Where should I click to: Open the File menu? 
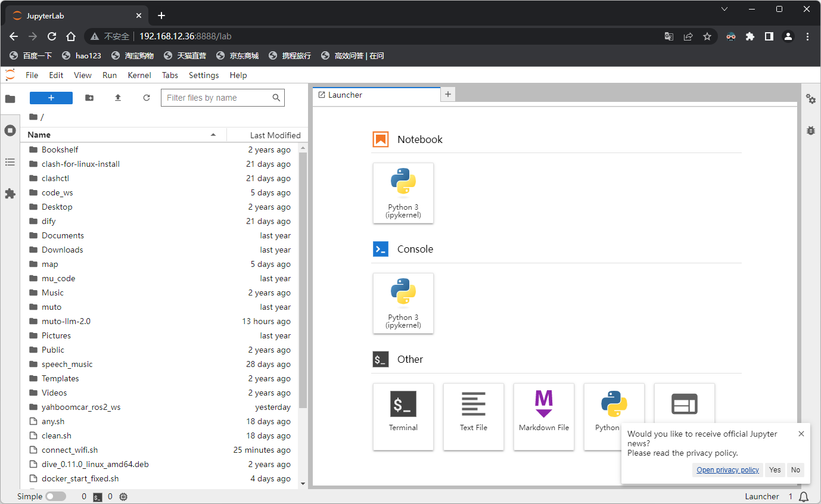point(32,75)
